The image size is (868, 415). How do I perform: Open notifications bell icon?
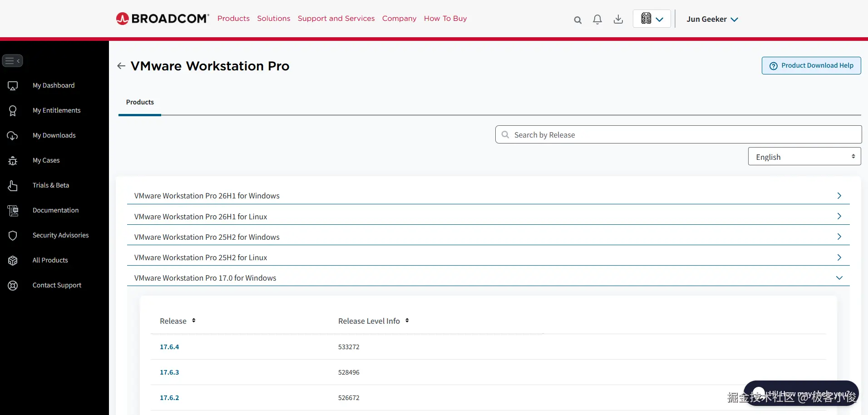[x=597, y=19]
